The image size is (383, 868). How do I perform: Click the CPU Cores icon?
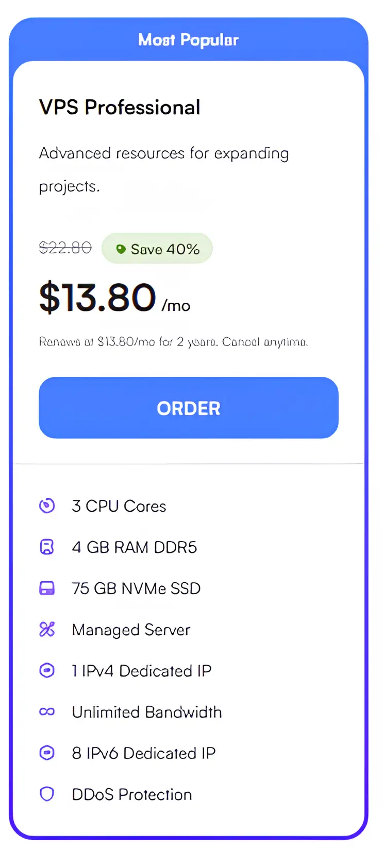47,506
